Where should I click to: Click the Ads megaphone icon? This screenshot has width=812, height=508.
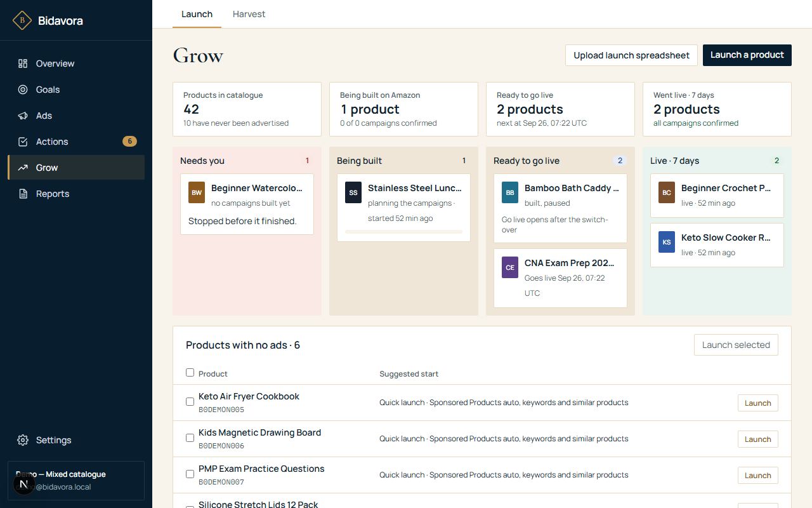[23, 116]
